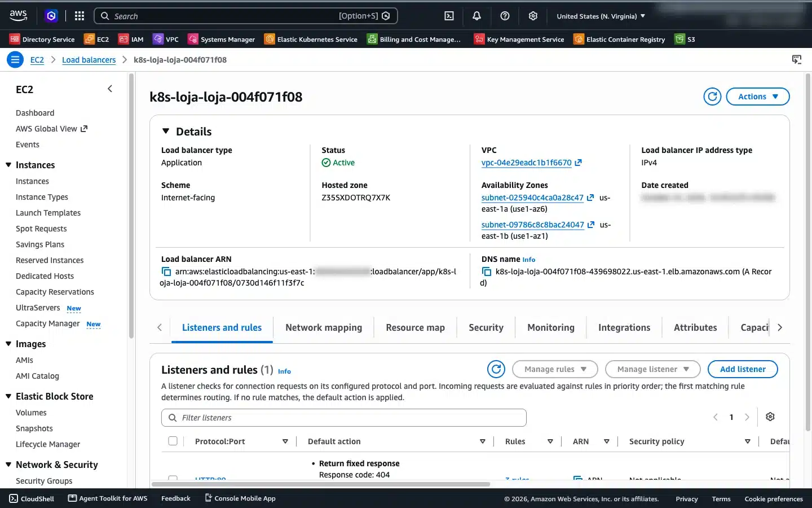Click the sidebar vertical scrollbar

[x=131, y=206]
